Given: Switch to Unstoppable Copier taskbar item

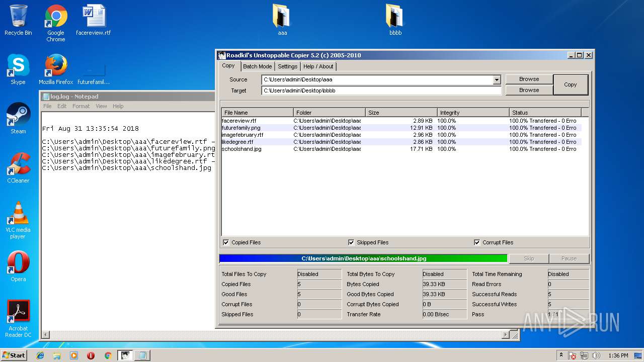Looking at the screenshot, I should (125, 355).
